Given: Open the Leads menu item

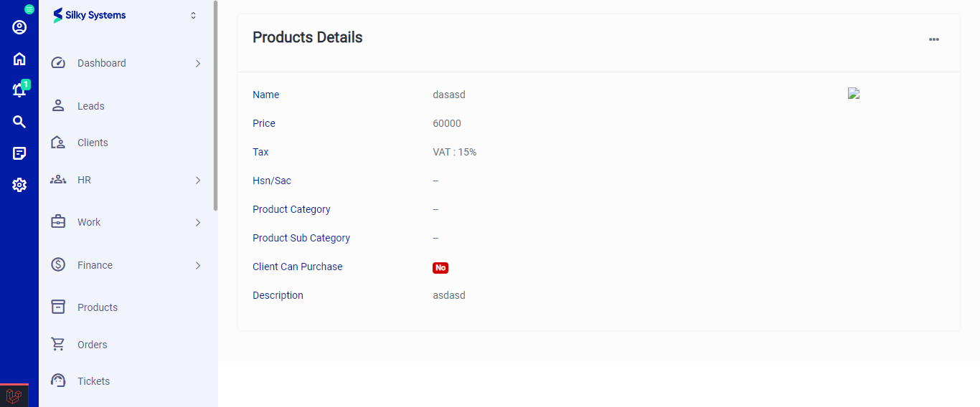Looking at the screenshot, I should pyautogui.click(x=91, y=106).
